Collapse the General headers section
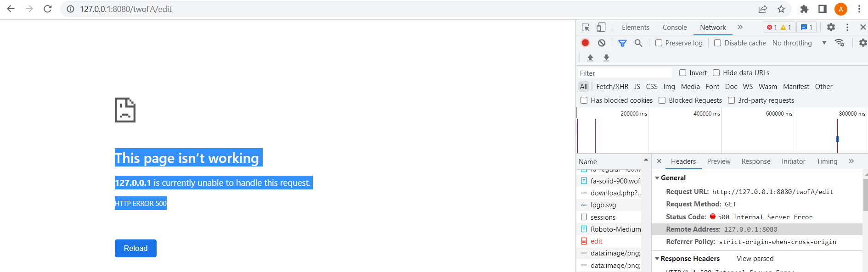This screenshot has width=868, height=272. pyautogui.click(x=657, y=178)
